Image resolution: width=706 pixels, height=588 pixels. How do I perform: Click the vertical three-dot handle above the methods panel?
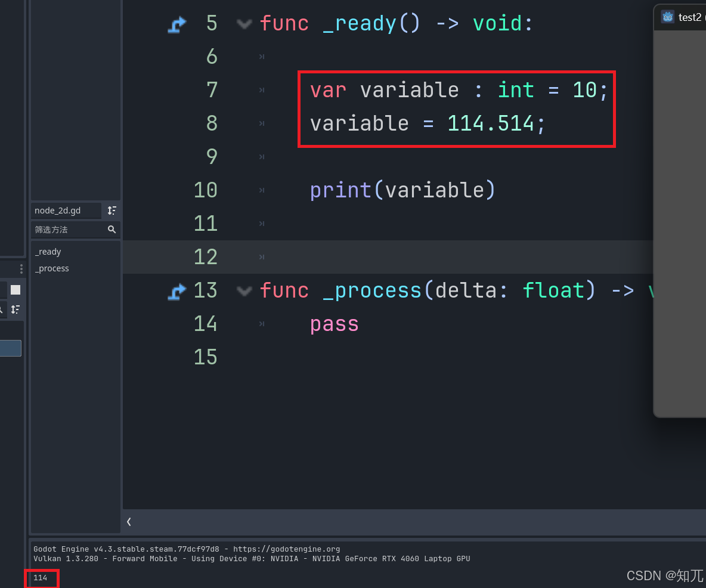point(21,268)
